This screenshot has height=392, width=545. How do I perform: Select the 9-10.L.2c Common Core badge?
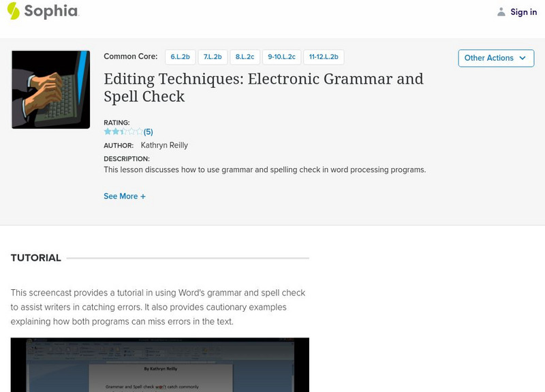[281, 56]
